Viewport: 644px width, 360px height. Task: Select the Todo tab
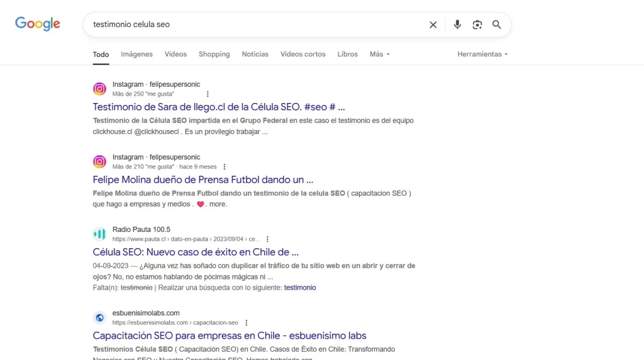coord(101,54)
